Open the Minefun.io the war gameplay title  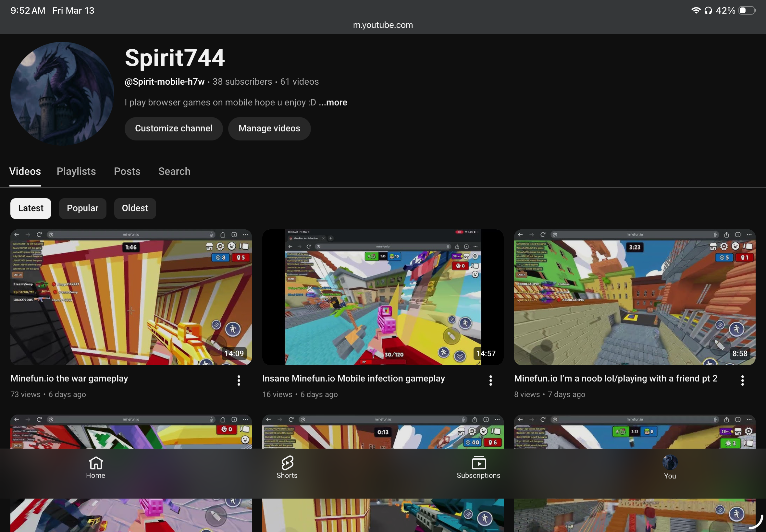(69, 378)
